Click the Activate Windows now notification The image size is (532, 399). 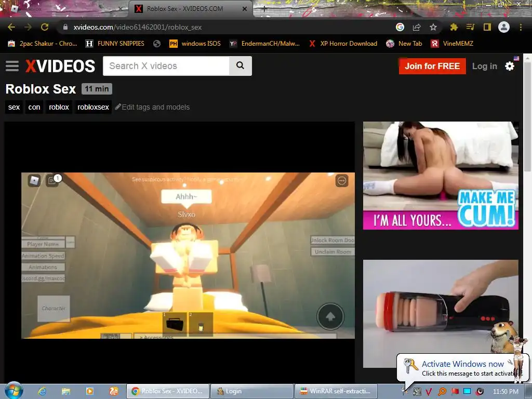463,368
